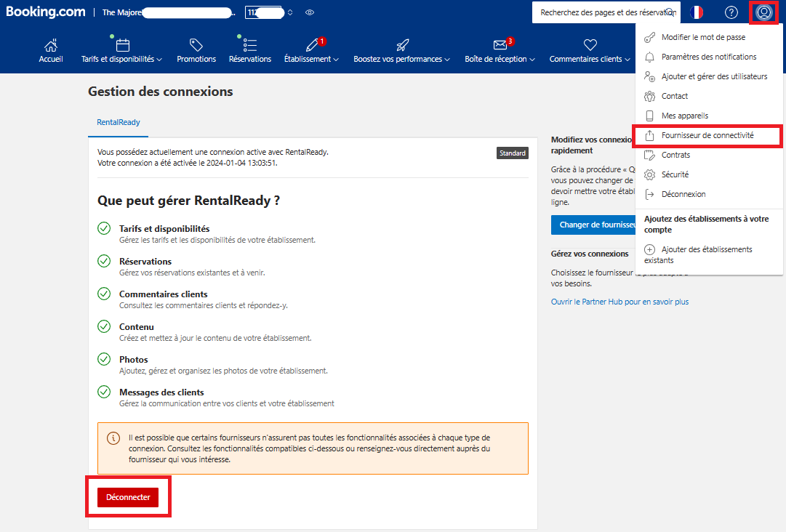This screenshot has width=786, height=532.
Task: Switch property using the ID selector arrows
Action: click(289, 12)
